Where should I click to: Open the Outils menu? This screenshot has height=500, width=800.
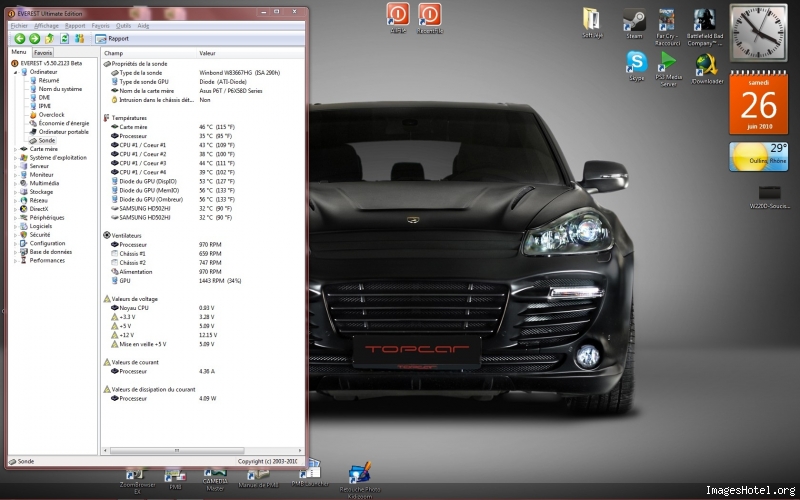(x=123, y=25)
